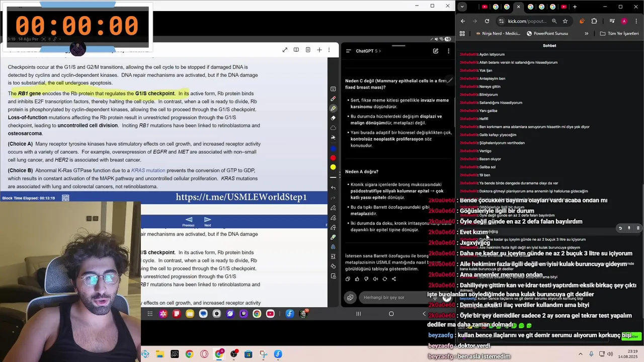
Task: Zoom the page with magnifier in address bar
Action: [x=554, y=21]
